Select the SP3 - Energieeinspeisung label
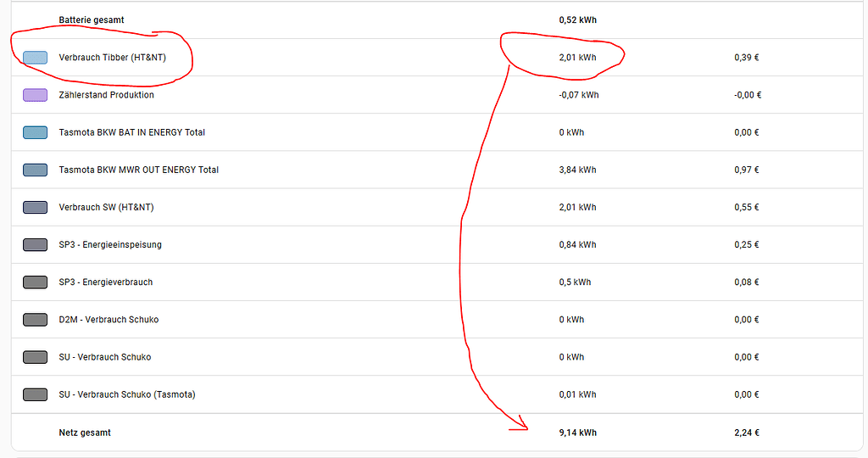This screenshot has height=458, width=868. [x=110, y=245]
